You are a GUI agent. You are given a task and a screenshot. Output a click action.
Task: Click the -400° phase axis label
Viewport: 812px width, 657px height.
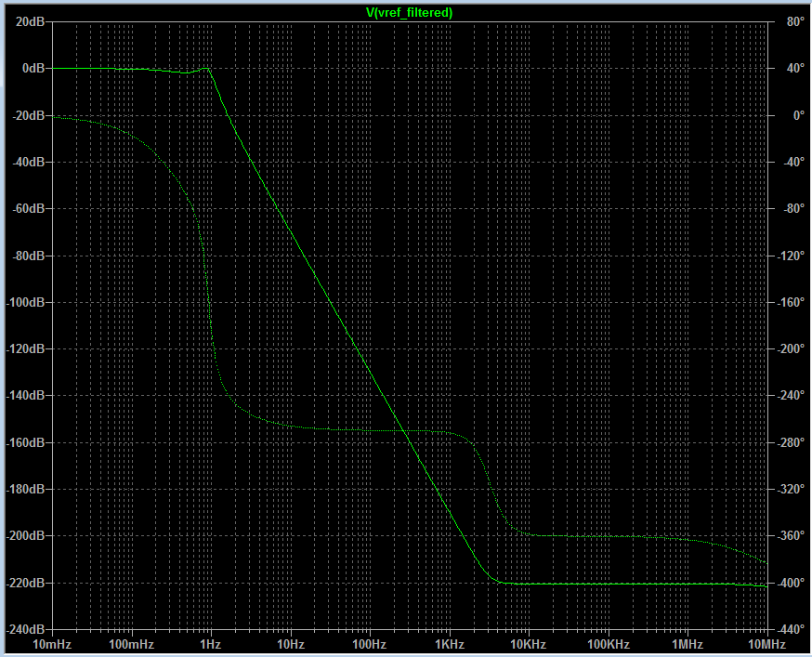[x=791, y=584]
